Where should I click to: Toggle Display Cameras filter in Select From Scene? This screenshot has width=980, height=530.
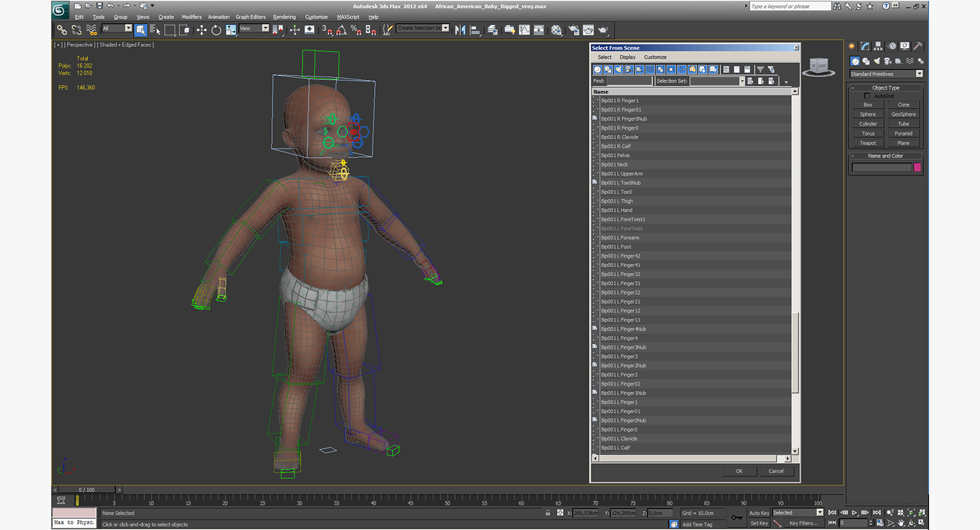tap(629, 70)
